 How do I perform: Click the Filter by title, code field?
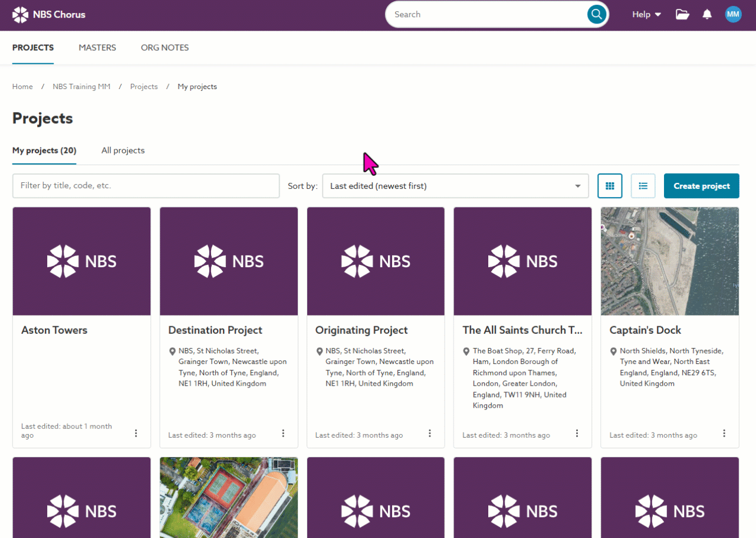pyautogui.click(x=146, y=186)
